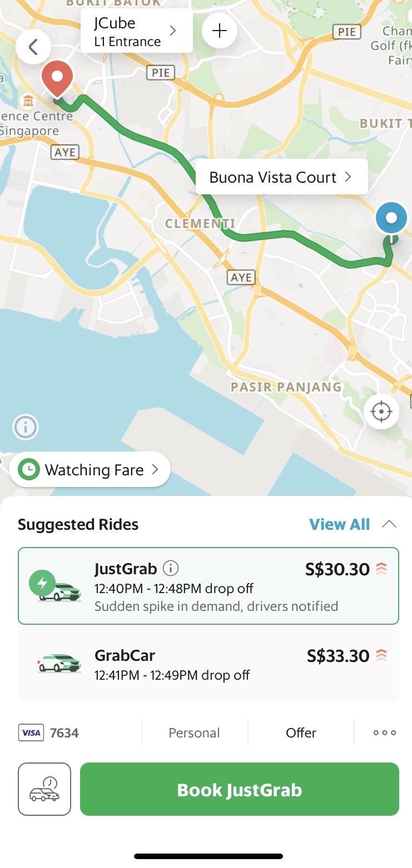Viewport: 412px width, 868px height.
Task: Change the JCube L1 Entrance destination
Action: [136, 32]
